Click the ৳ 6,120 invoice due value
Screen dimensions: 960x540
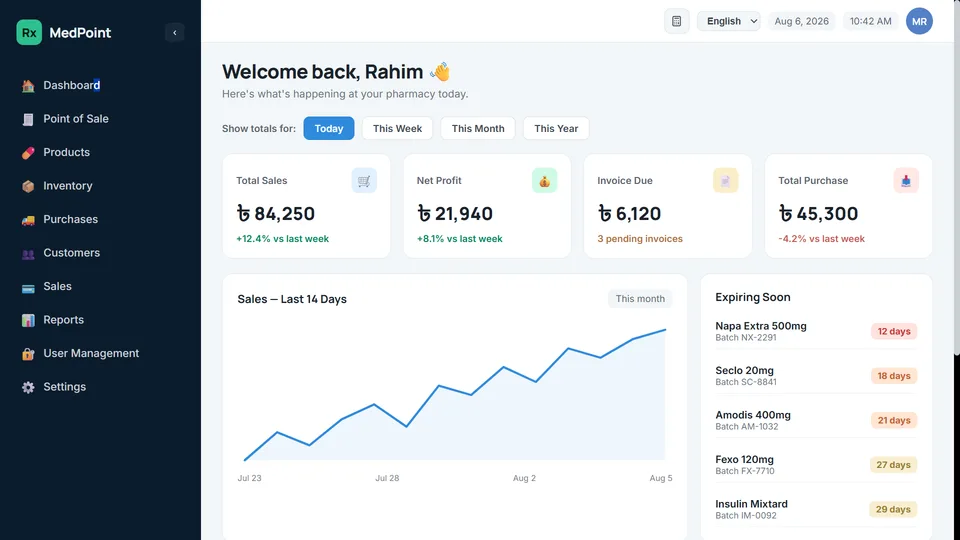[629, 214]
